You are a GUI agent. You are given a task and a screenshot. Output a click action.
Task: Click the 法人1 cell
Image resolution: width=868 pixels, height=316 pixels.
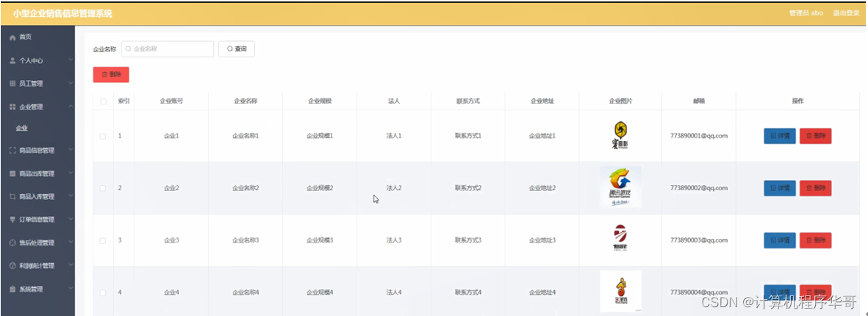[x=394, y=136]
